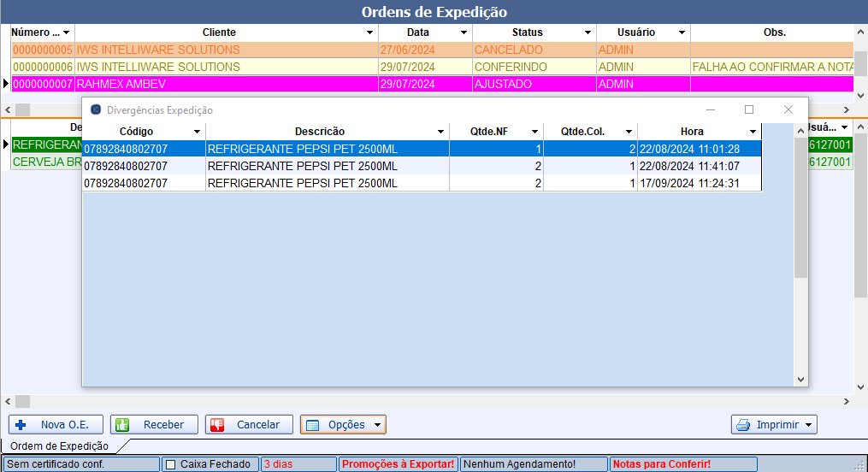Maximize the Divergências Expedição dialog
This screenshot has width=868, height=472.
pos(749,110)
